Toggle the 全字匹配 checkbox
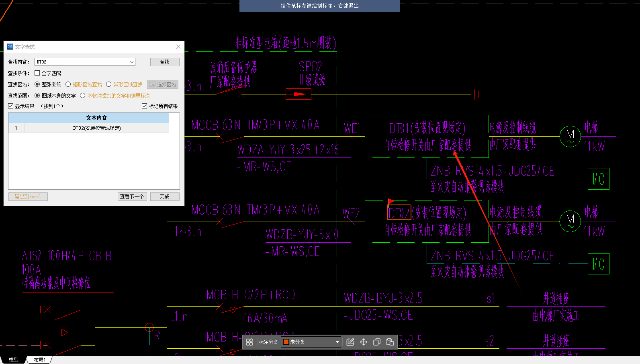640x364 pixels. pos(37,73)
